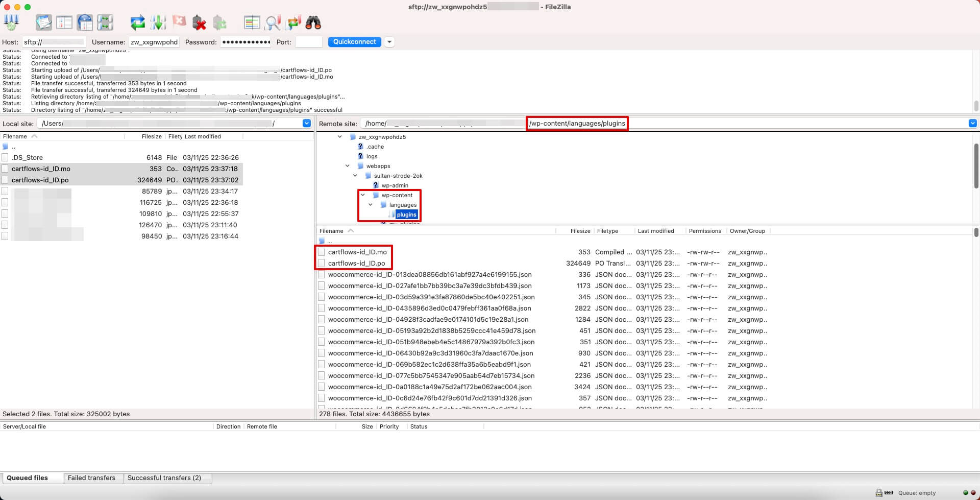Expand the Quickconnect options dropdown arrow
The width and height of the screenshot is (980, 500).
click(389, 41)
